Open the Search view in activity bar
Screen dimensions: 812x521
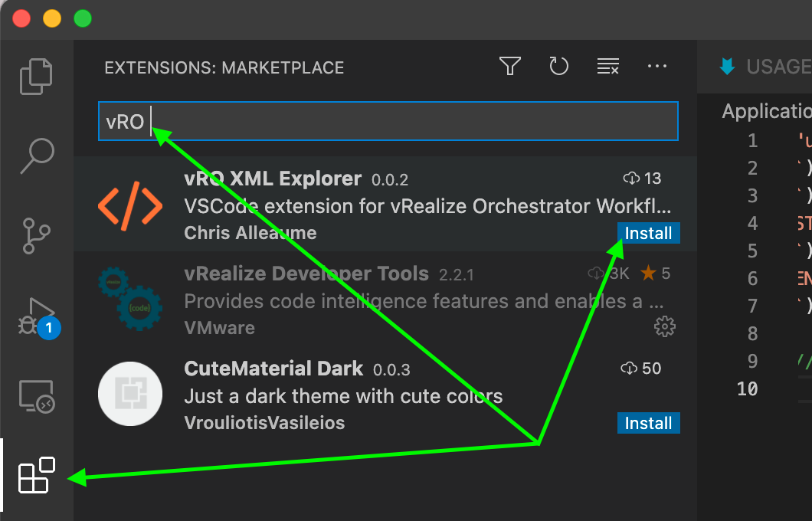[x=37, y=156]
